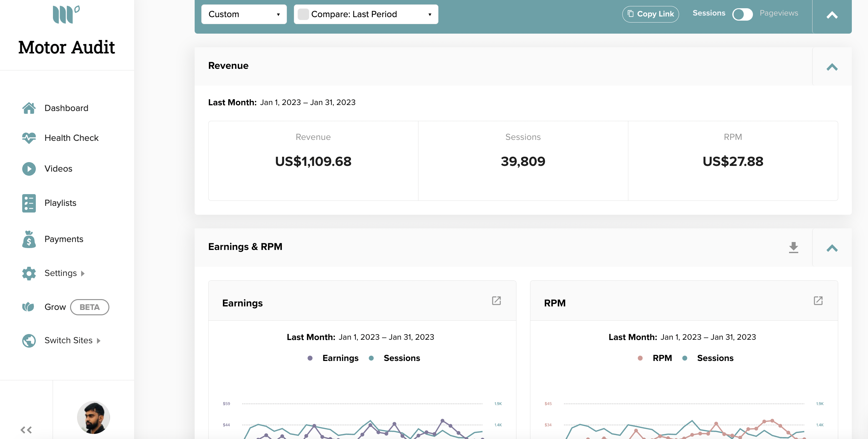Screen dimensions: 868x439
Task: Click the sessions value 39,809
Action: pyautogui.click(x=523, y=161)
